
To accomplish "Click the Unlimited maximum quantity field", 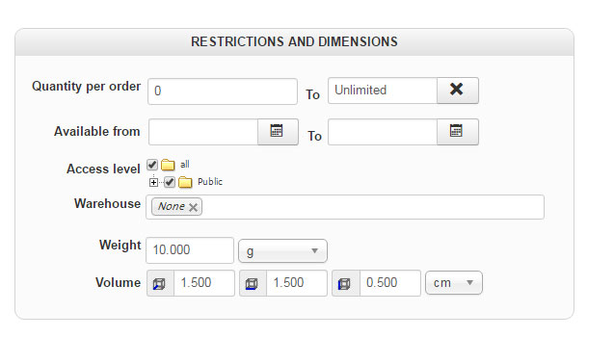I will coord(383,91).
